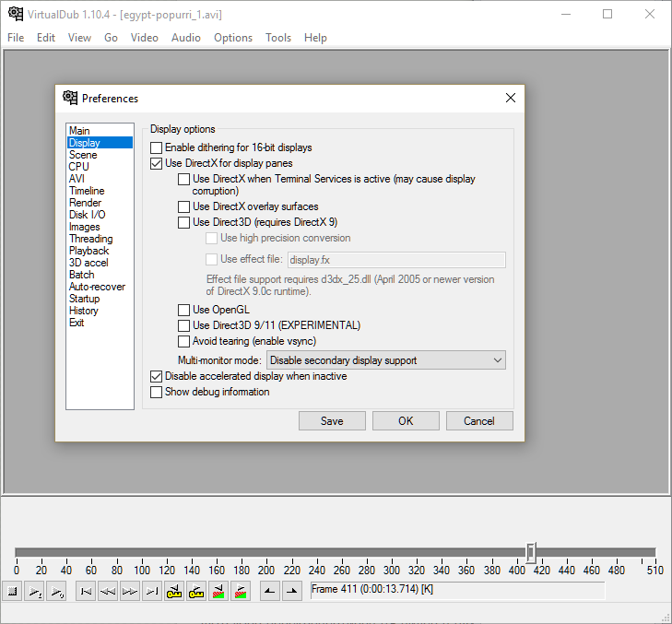This screenshot has height=624, width=672.
Task: Open the Multi-monitor mode dropdown
Action: [x=385, y=360]
